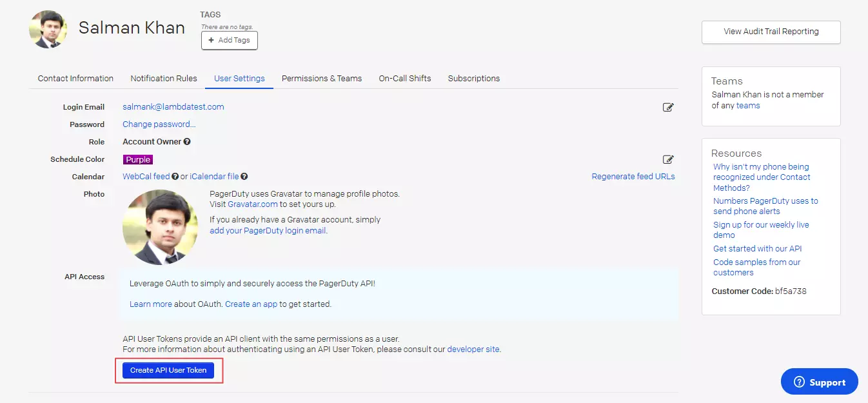
Task: Click the Create API User Token button
Action: (168, 370)
